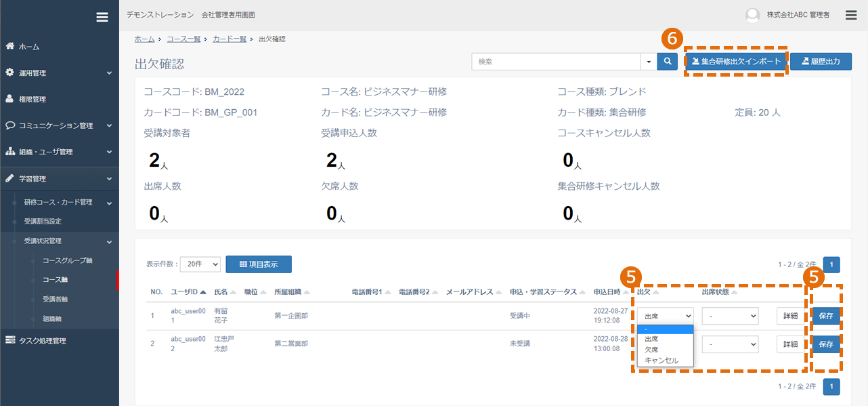Open the 出欠 dropdown showing 出席 for 有留花子
The image size is (868, 406).
pyautogui.click(x=666, y=316)
